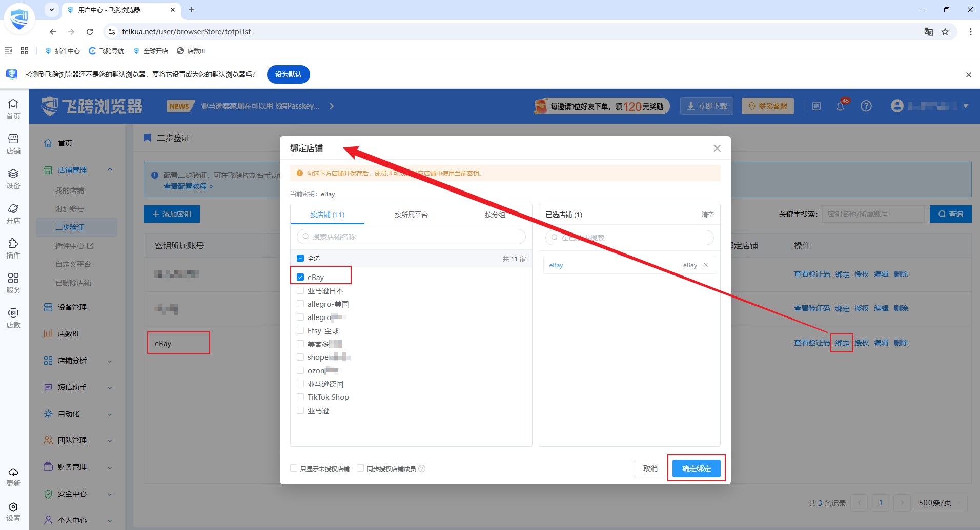
Task: Expand the 个人中心 sidebar section
Action: 110,520
